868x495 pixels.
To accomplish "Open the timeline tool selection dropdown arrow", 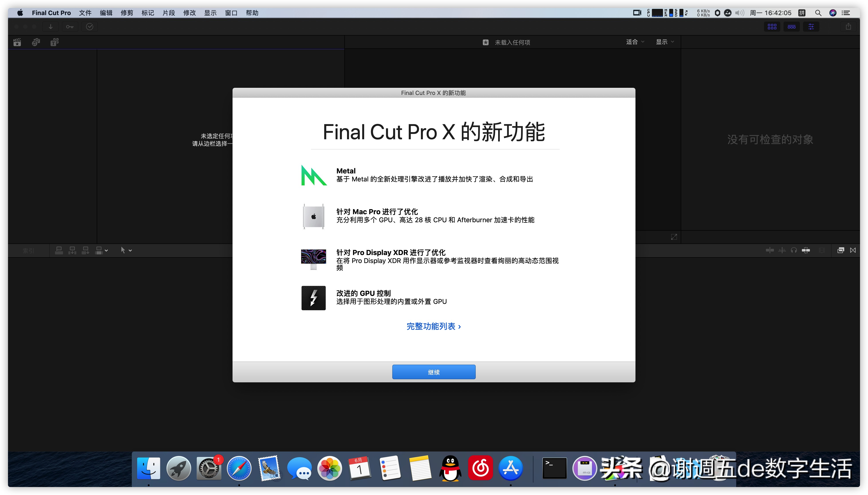I will [x=130, y=250].
